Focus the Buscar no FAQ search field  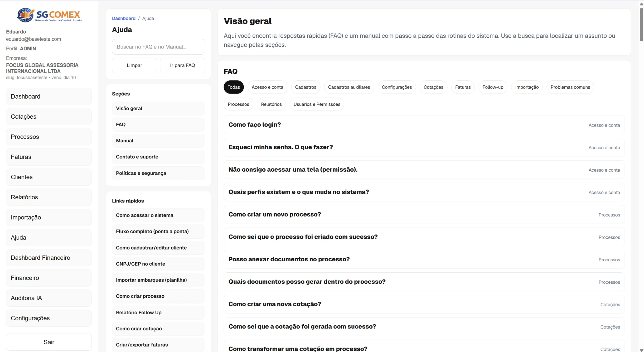click(x=158, y=47)
